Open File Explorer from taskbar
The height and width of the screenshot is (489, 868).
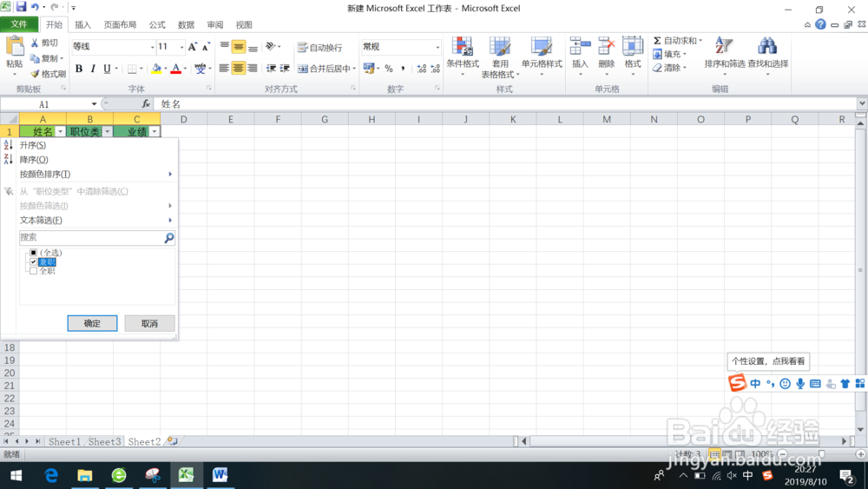point(85,475)
